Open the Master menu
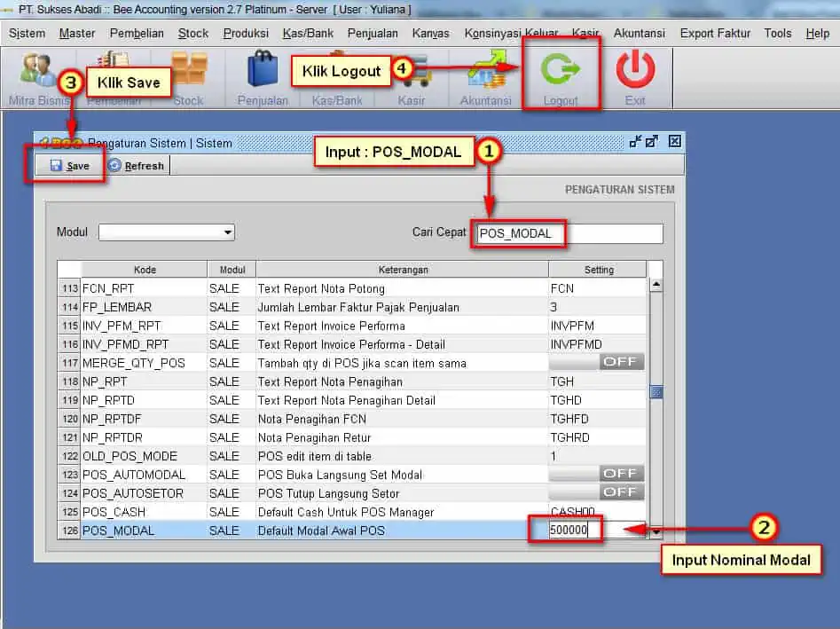 77,33
